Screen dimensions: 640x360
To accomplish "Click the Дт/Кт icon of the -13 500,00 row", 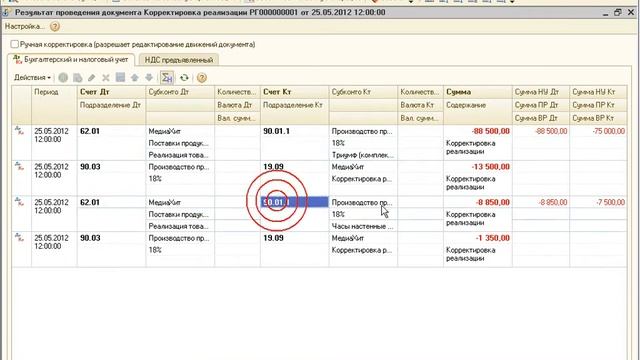I will (19, 166).
